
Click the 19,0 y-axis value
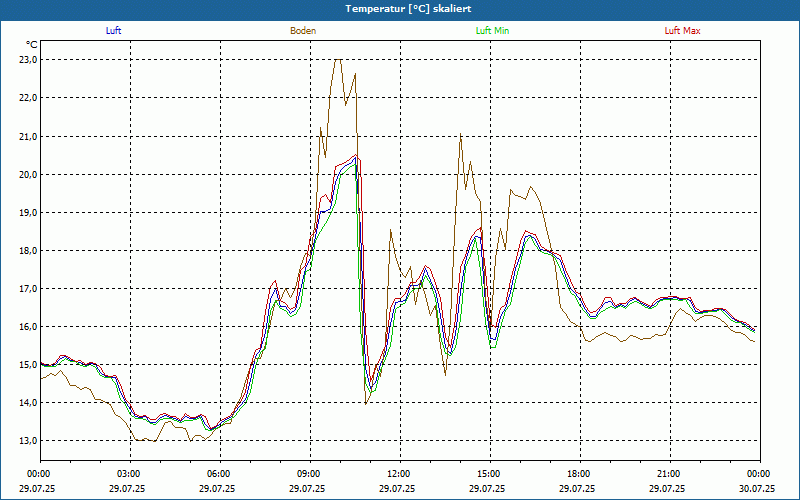pos(28,212)
